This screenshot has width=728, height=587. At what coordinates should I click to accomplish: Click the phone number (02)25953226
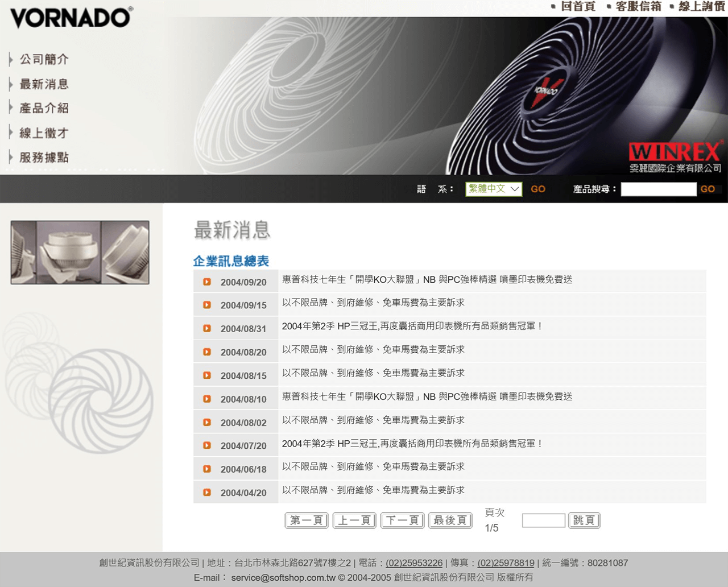pos(414,563)
